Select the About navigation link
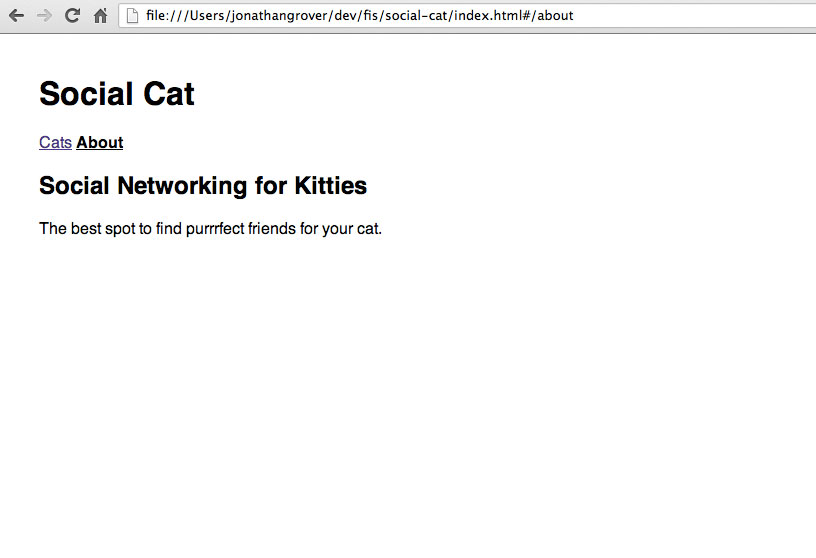Viewport: 816px width, 558px height. 99,143
